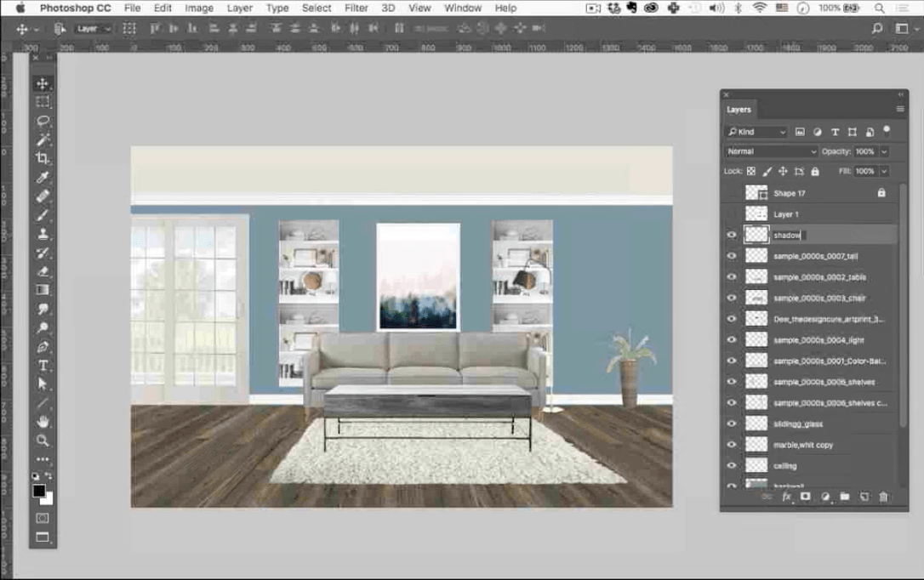Screen dimensions: 924x580
Task: Select the Eyedropper tool
Action: (43, 177)
